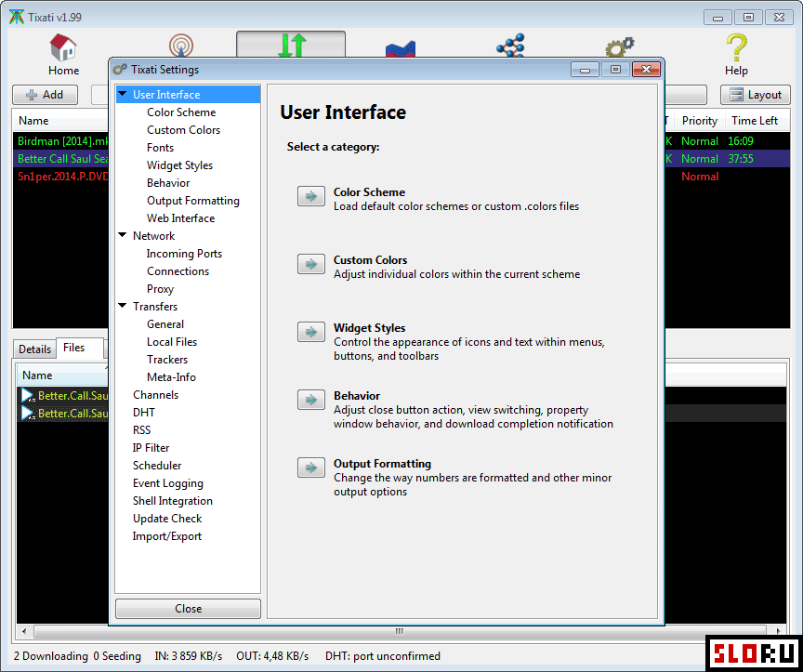Open RSS settings

(141, 430)
